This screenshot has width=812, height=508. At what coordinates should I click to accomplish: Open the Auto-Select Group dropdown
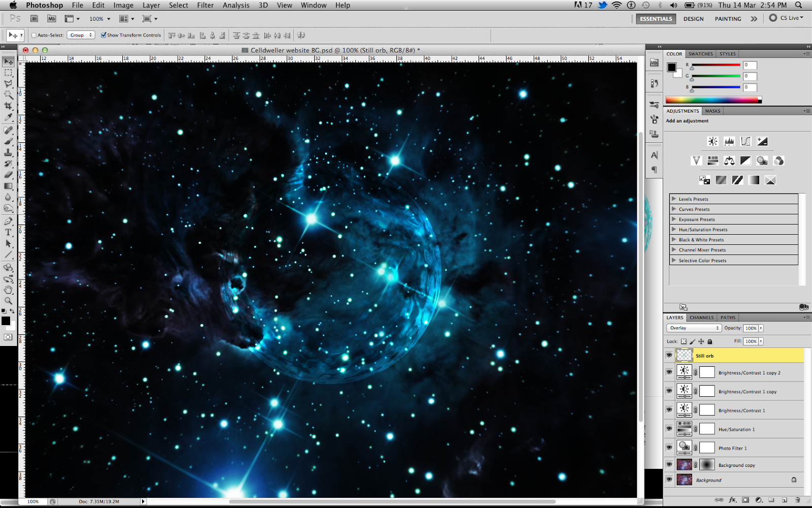tap(81, 35)
